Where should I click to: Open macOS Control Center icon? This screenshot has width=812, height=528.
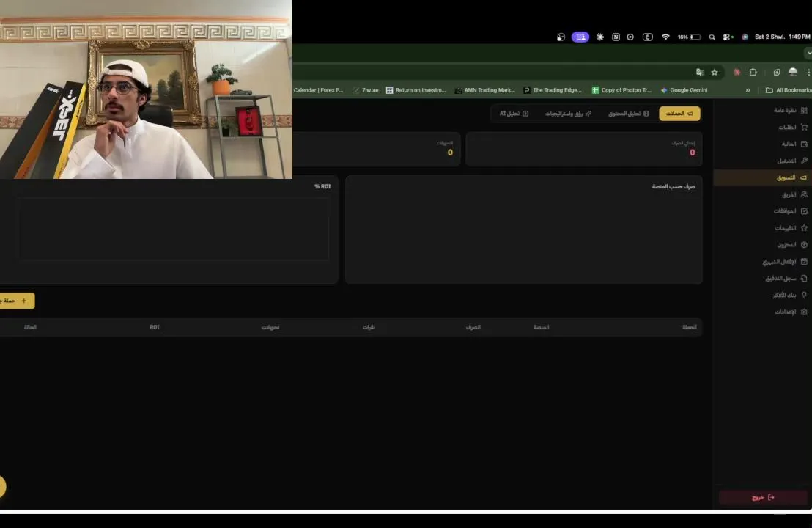728,37
